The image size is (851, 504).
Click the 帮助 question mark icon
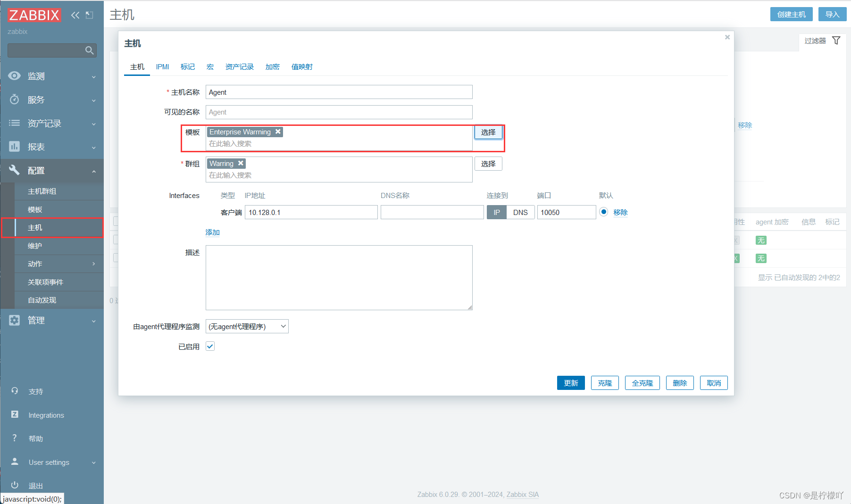pyautogui.click(x=15, y=438)
